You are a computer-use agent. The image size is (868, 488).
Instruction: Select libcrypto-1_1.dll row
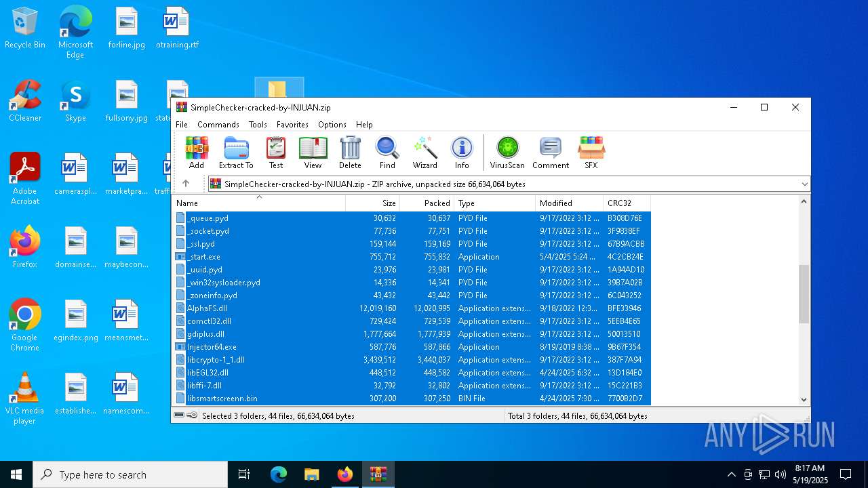click(412, 360)
